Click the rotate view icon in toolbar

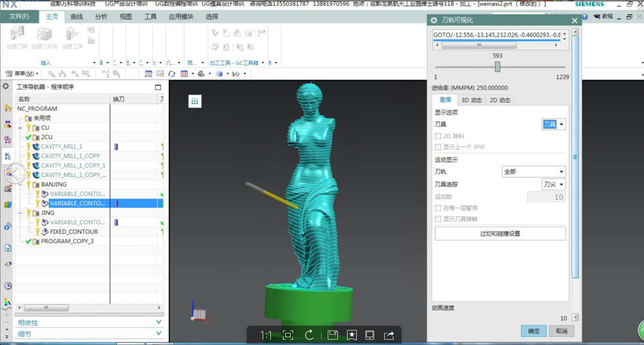[172, 74]
